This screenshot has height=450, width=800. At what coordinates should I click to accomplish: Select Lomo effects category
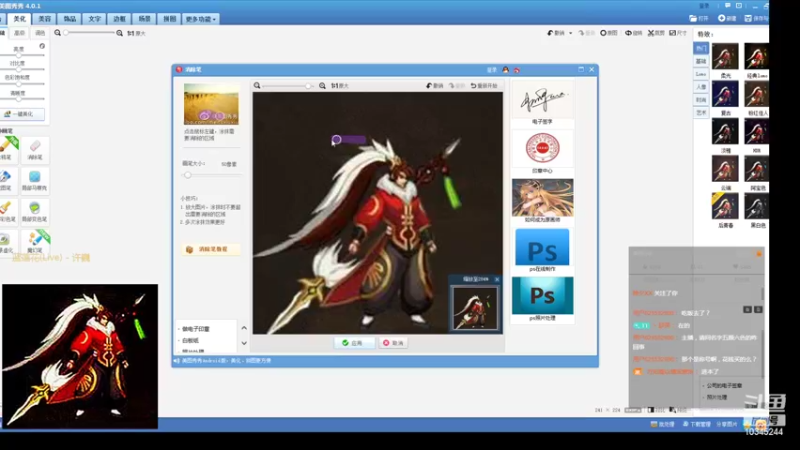coord(701,74)
